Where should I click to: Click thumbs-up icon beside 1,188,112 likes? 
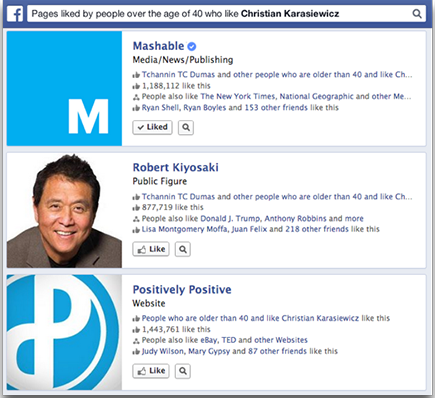[136, 86]
